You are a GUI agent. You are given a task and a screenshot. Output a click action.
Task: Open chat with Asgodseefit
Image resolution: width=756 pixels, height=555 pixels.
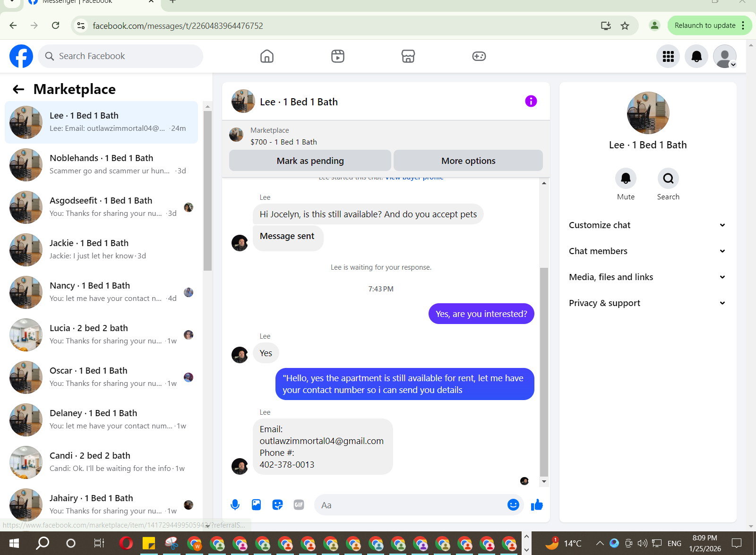tap(101, 207)
